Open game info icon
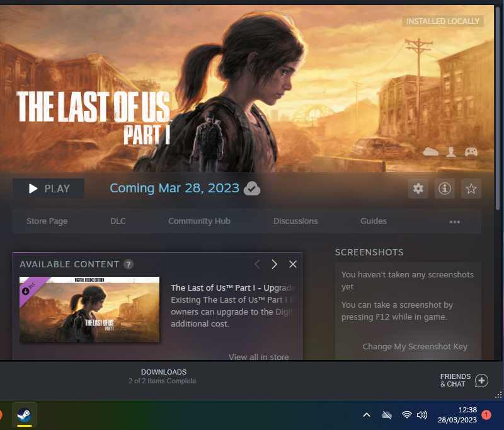 click(x=445, y=189)
